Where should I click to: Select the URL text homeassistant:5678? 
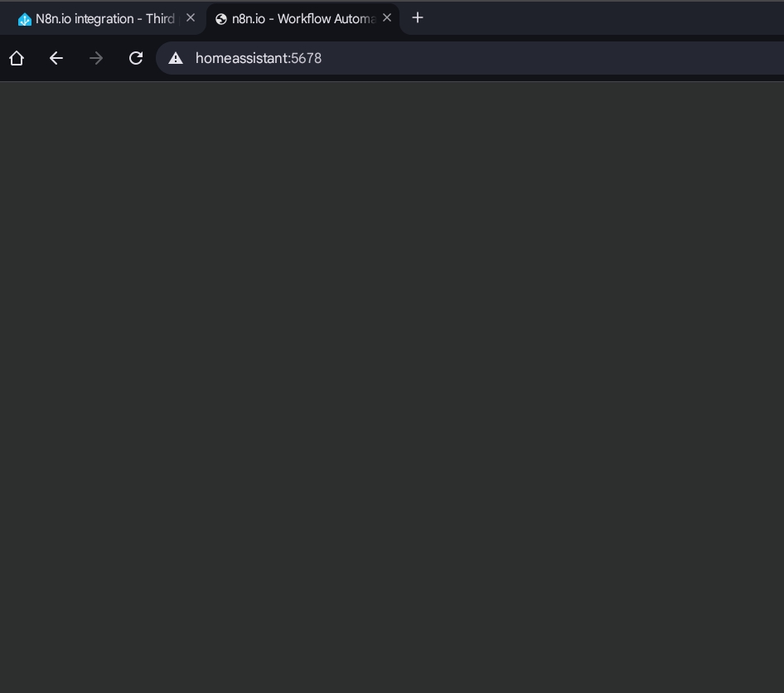(x=258, y=58)
